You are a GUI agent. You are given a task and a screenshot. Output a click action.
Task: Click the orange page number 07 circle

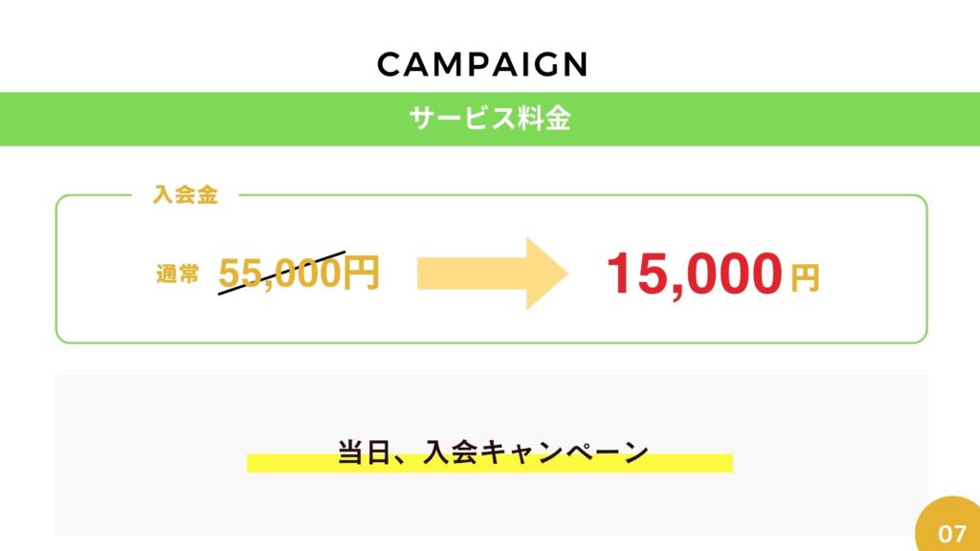tap(950, 526)
